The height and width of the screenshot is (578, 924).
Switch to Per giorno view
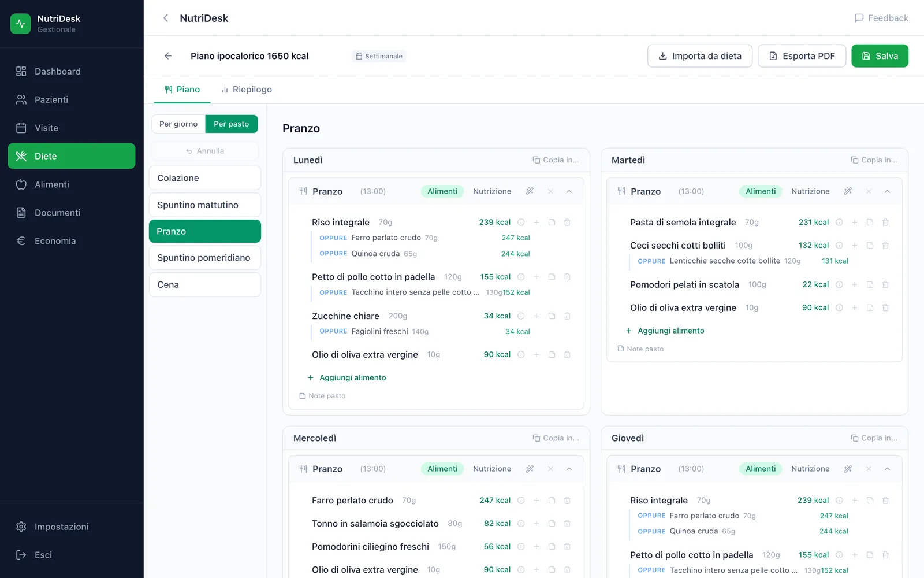(178, 124)
